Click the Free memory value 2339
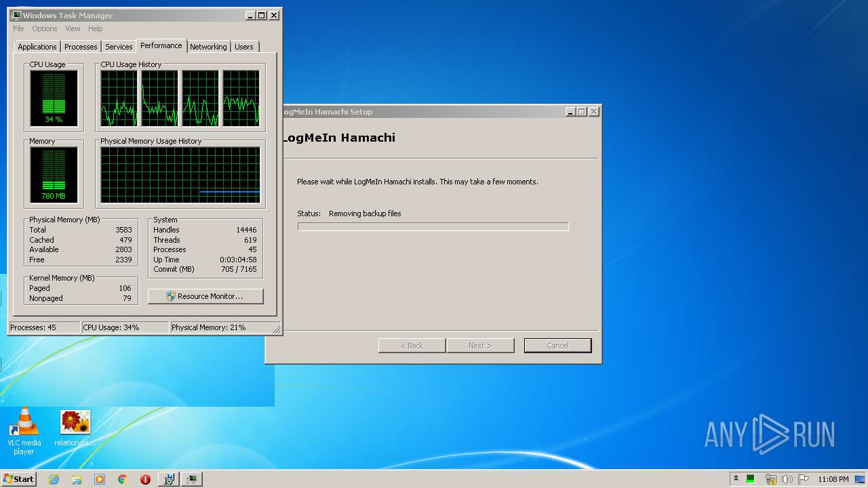Image resolution: width=868 pixels, height=488 pixels. point(123,260)
